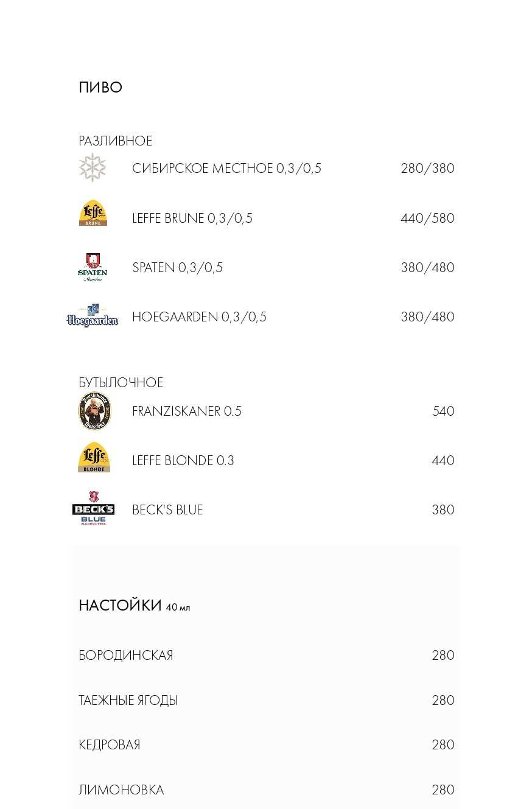The width and height of the screenshot is (532, 809).
Task: Select the ТАЕЖНЫЕ ЯГОДЫ tincture
Action: tap(128, 701)
